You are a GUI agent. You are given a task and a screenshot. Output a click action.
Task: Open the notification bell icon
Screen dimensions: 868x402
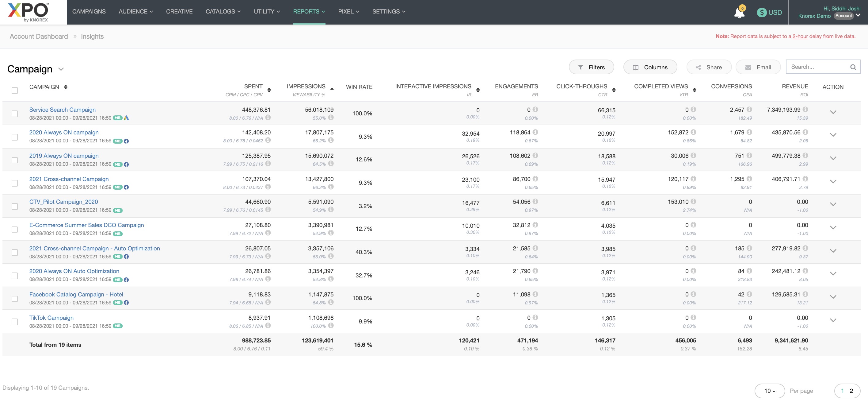pos(739,13)
